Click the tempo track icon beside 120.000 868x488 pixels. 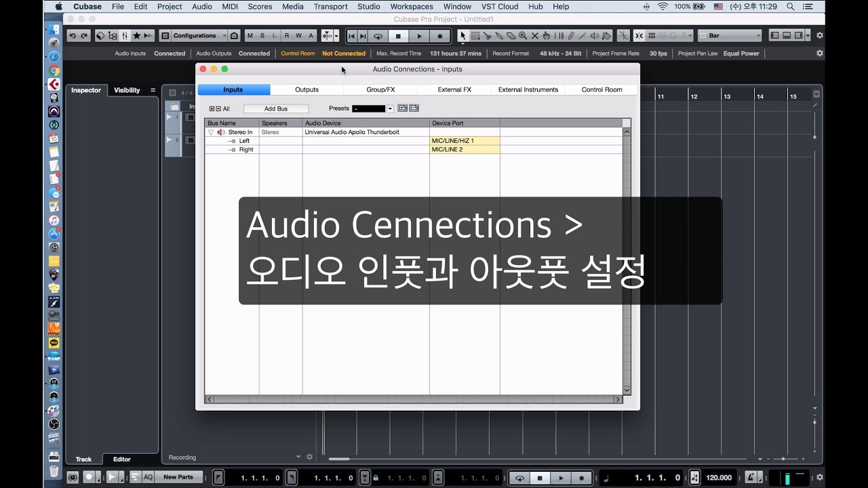click(x=694, y=477)
